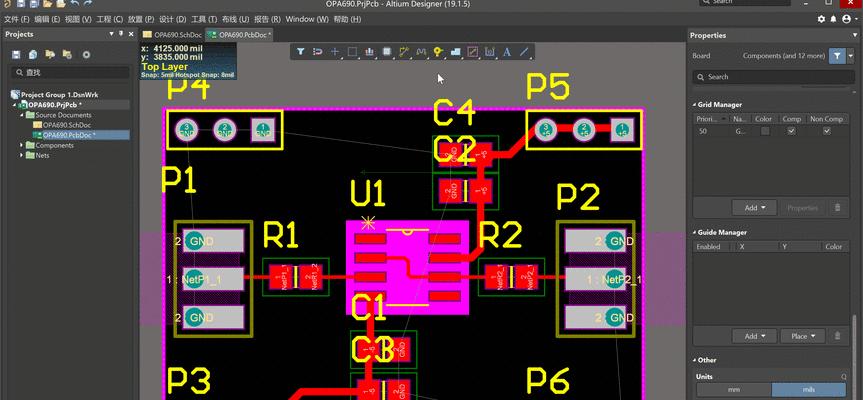Open the Projects panel dropdown menu arrow
The width and height of the screenshot is (863, 400).
tap(112, 34)
